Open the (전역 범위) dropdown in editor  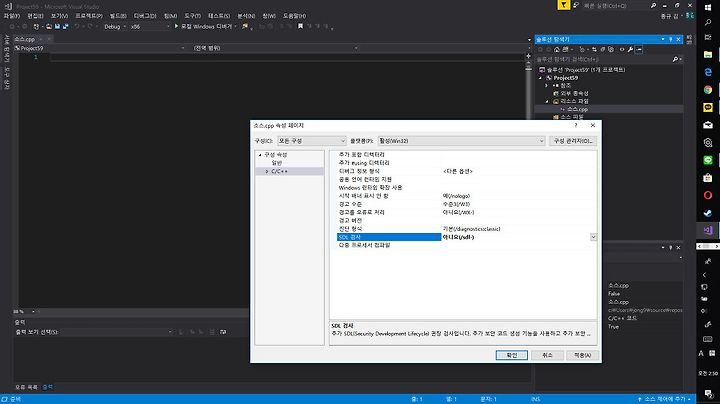point(275,48)
